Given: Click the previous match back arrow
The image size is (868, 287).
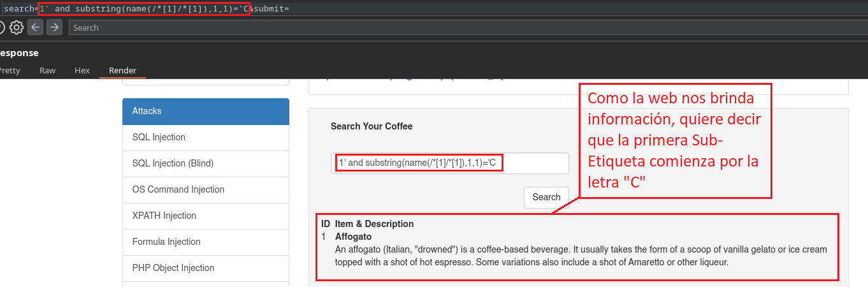Looking at the screenshot, I should pyautogui.click(x=36, y=27).
